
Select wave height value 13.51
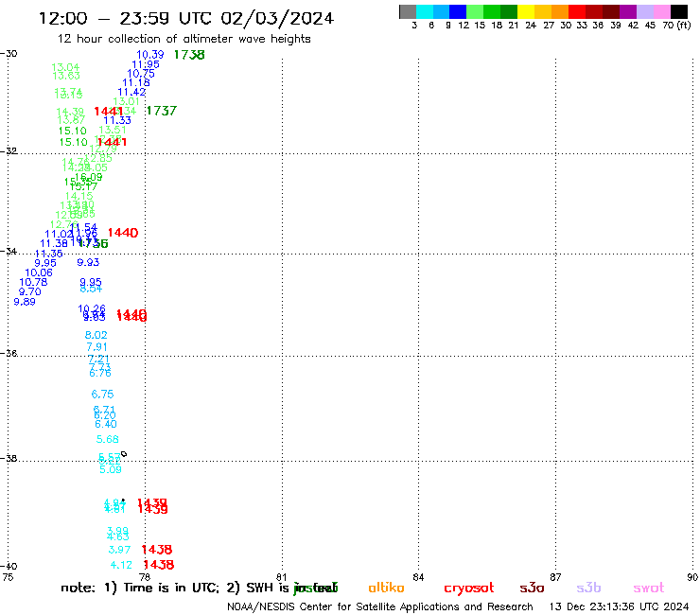click(x=113, y=130)
